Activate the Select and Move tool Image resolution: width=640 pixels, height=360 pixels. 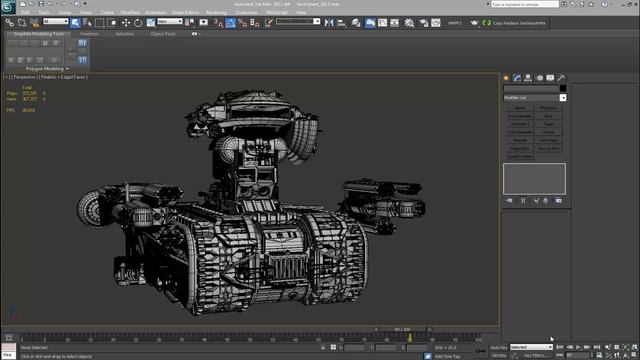(126, 23)
